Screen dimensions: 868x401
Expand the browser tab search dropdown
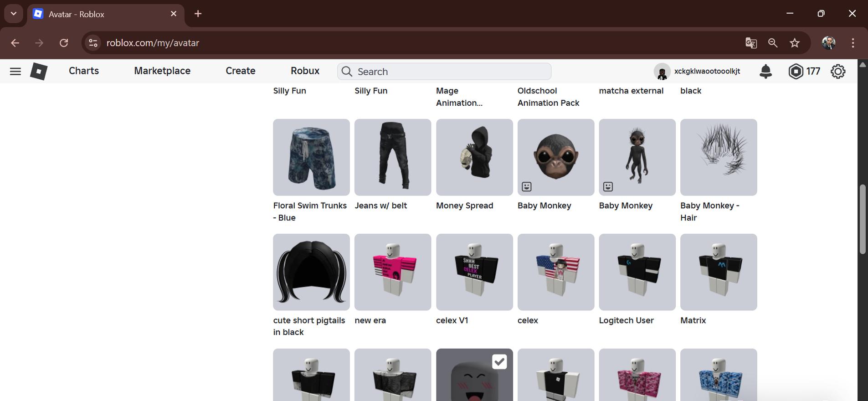[13, 14]
